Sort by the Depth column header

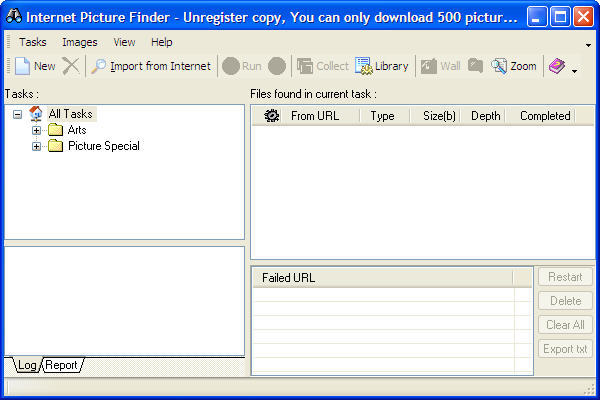click(485, 116)
